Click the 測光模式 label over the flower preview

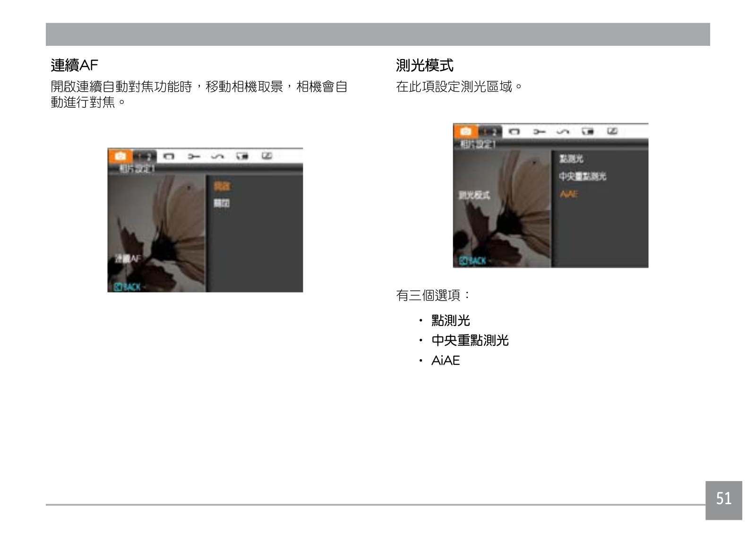tap(474, 195)
